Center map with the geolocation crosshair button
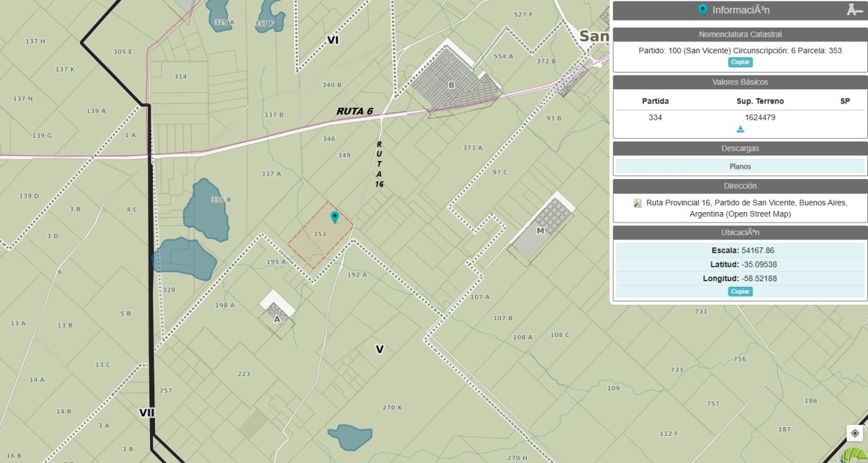 pos(856,433)
